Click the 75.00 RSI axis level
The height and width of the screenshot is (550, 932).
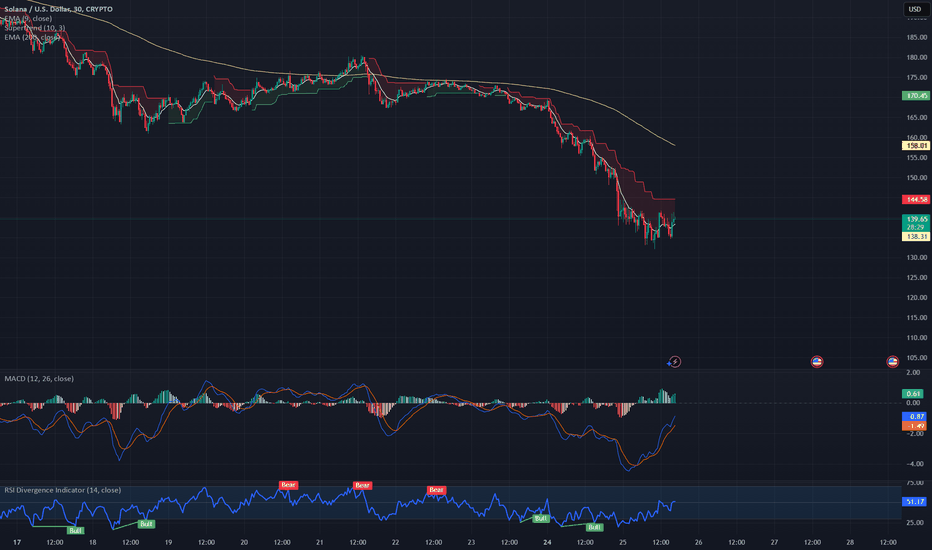click(x=916, y=482)
